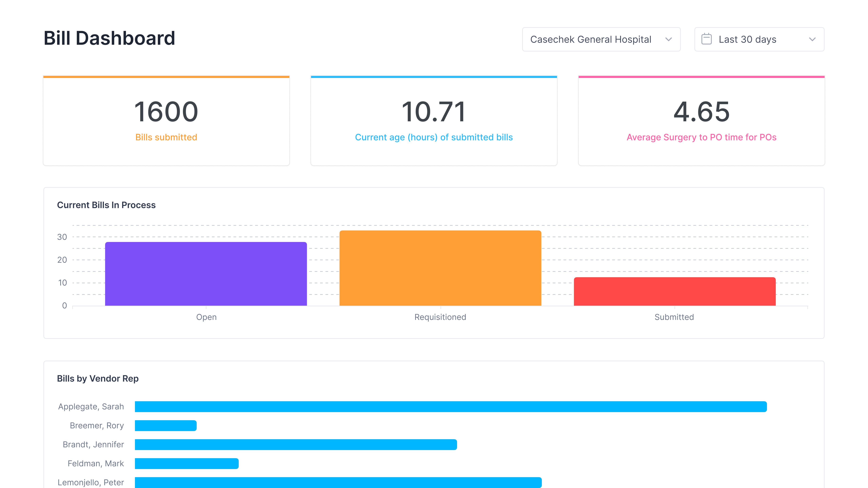Viewport: 868px width, 488px height.
Task: Select the 4.65 Average Surgery to PO metric
Action: click(x=702, y=112)
